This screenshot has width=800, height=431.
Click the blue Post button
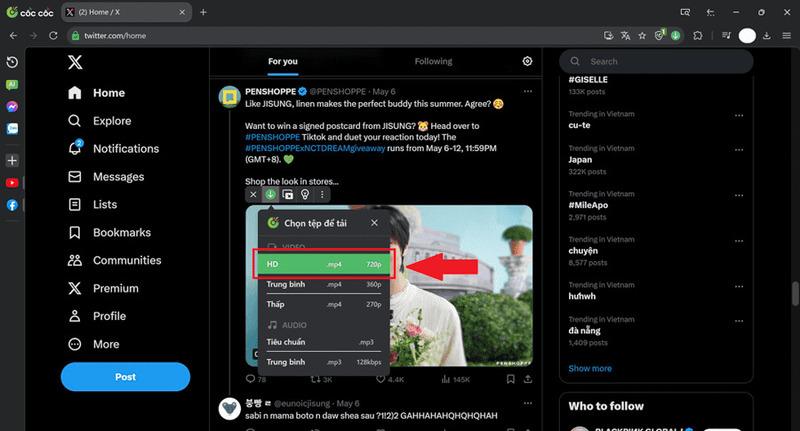pos(125,377)
